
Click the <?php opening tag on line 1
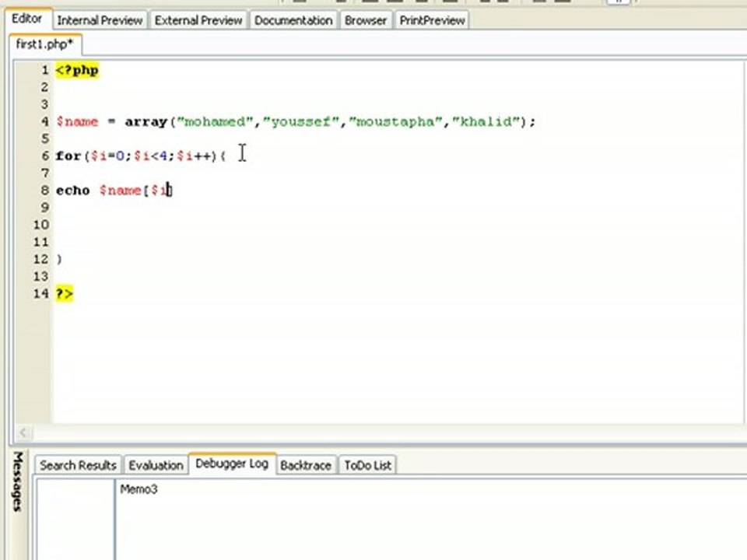click(77, 71)
